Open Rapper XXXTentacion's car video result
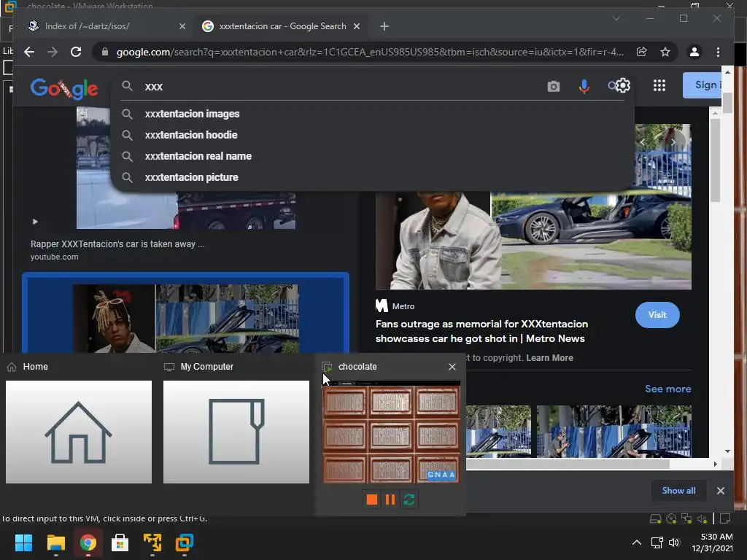The image size is (747, 560). pos(117,244)
